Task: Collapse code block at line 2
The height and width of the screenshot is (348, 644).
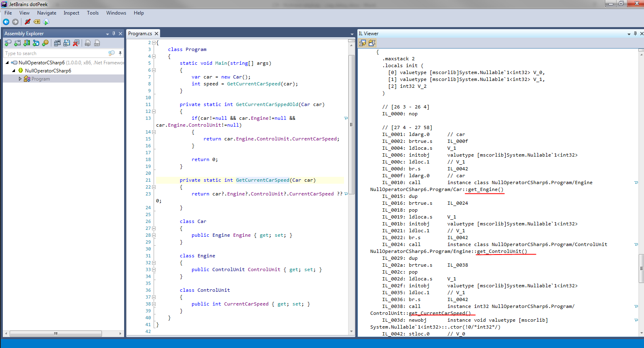Action: click(x=154, y=42)
